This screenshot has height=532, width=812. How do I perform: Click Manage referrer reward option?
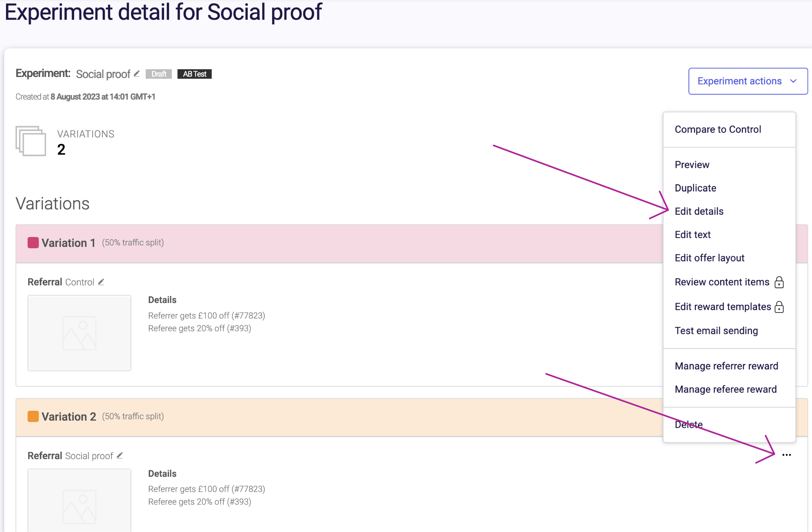pyautogui.click(x=726, y=366)
